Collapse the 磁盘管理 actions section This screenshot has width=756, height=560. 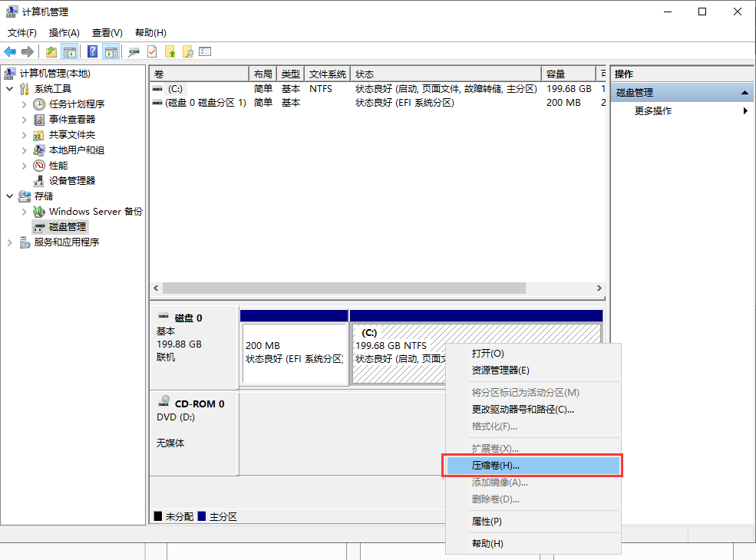(744, 93)
